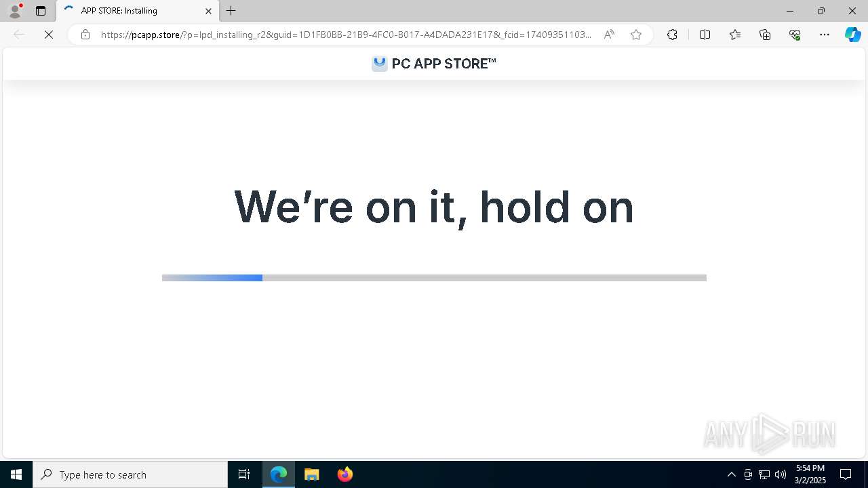Open the network status tray icon
The image size is (868, 488).
[x=764, y=474]
